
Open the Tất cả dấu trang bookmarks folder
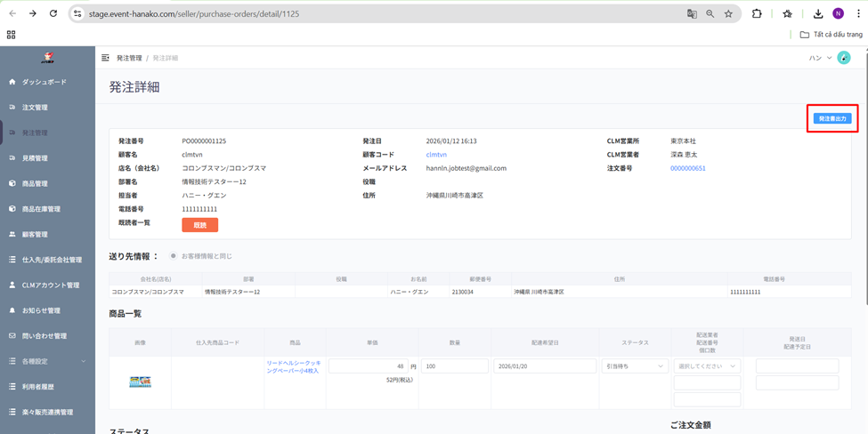tap(831, 35)
